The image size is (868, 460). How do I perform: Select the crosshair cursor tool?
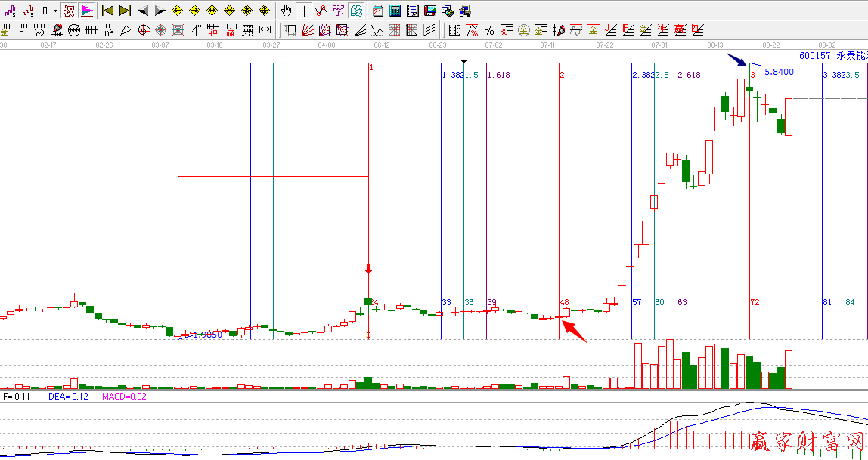pos(304,11)
